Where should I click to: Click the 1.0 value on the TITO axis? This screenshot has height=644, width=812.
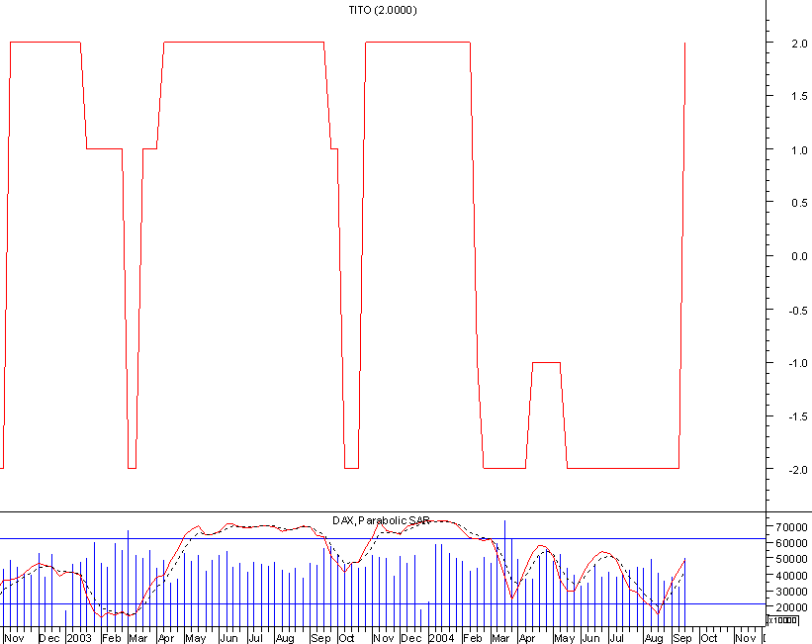click(799, 150)
